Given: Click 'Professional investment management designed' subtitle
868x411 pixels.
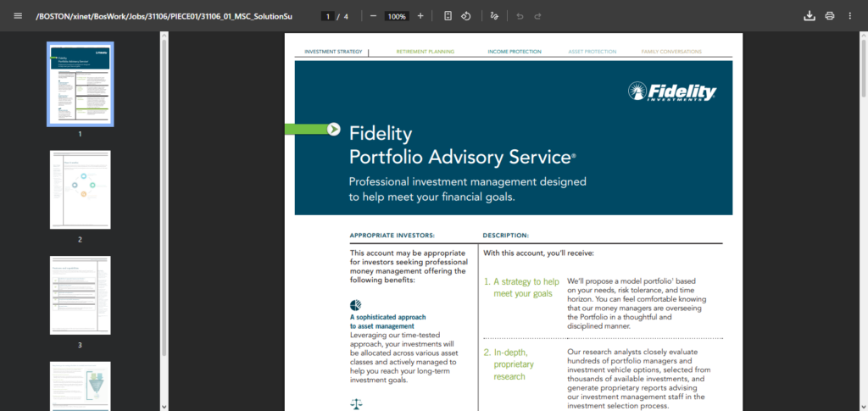Looking at the screenshot, I should pyautogui.click(x=467, y=181).
